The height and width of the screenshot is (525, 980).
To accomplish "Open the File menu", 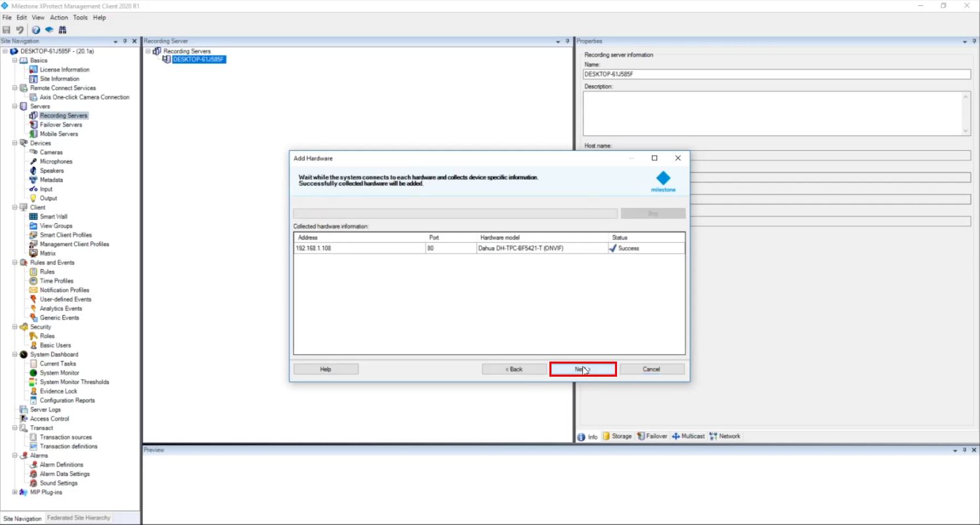I will (x=7, y=18).
